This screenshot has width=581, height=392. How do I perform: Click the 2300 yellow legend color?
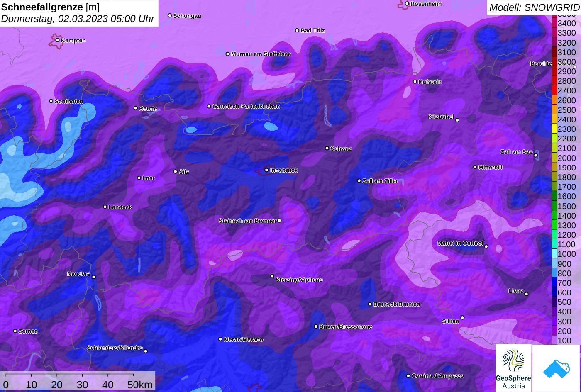pos(554,129)
